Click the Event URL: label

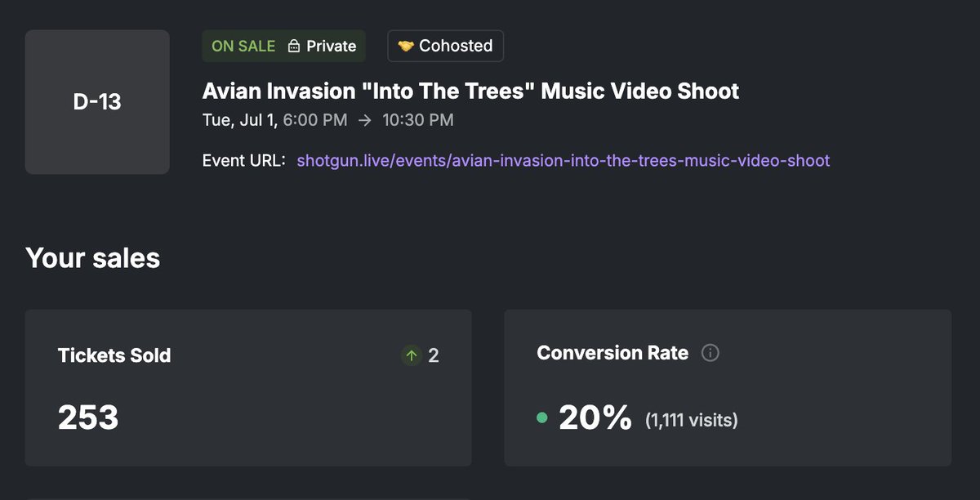pos(244,160)
